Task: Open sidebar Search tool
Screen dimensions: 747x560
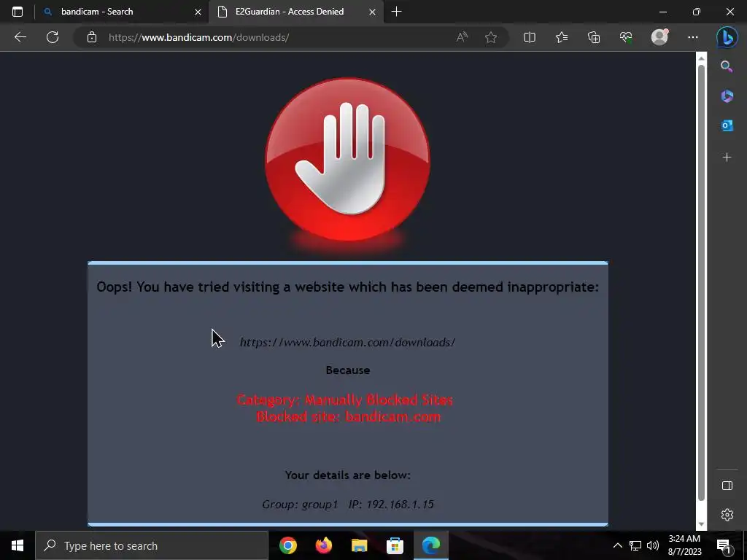Action: click(x=727, y=66)
